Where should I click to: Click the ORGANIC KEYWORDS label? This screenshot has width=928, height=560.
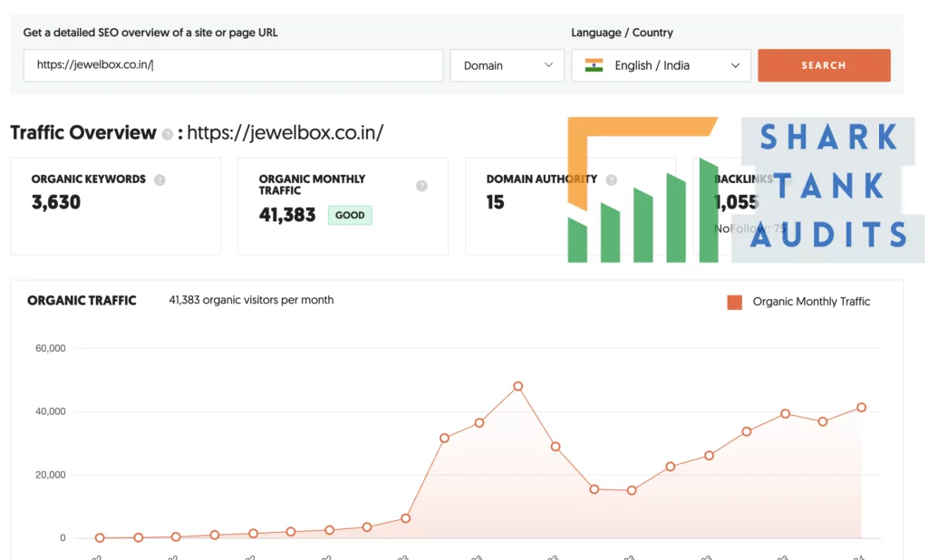(x=88, y=179)
